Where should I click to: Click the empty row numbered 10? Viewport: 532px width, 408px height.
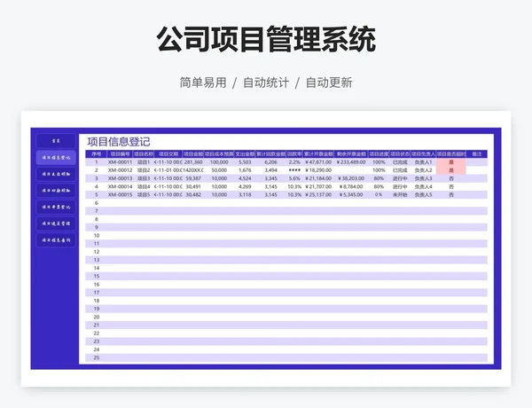[x=286, y=236]
